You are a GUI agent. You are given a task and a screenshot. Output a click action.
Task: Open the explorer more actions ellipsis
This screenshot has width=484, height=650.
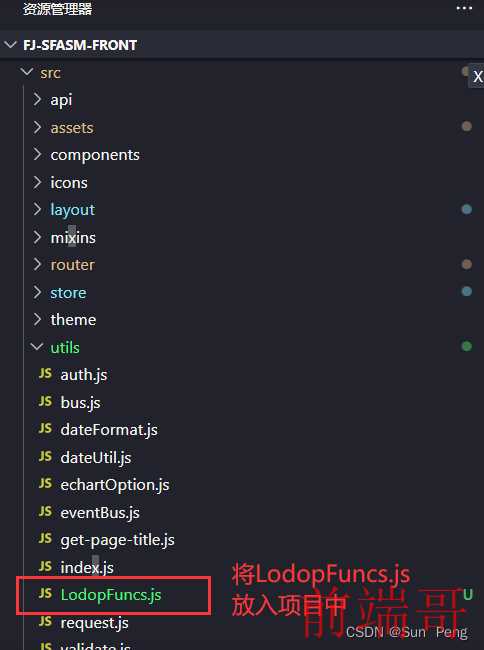tap(464, 8)
